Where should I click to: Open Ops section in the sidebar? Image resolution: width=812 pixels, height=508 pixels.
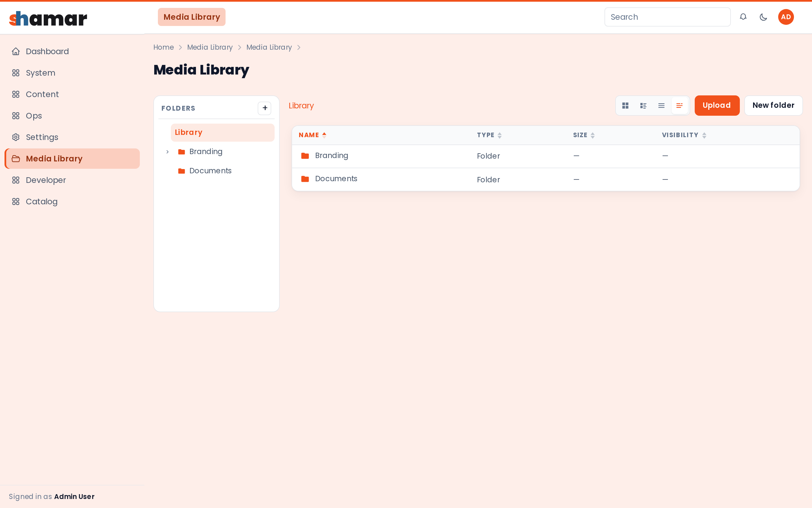click(x=72, y=116)
